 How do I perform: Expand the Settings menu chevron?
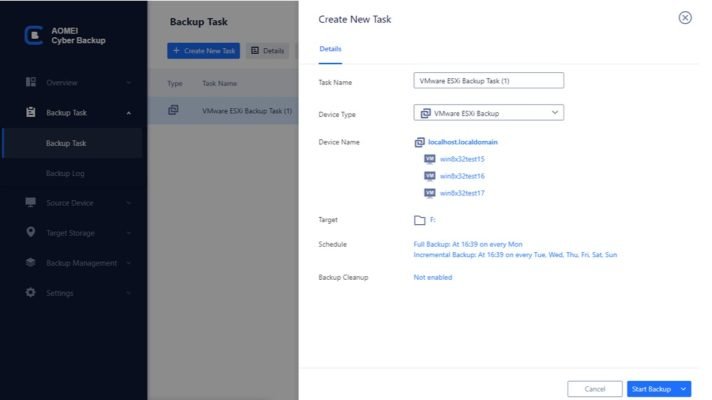(129, 293)
